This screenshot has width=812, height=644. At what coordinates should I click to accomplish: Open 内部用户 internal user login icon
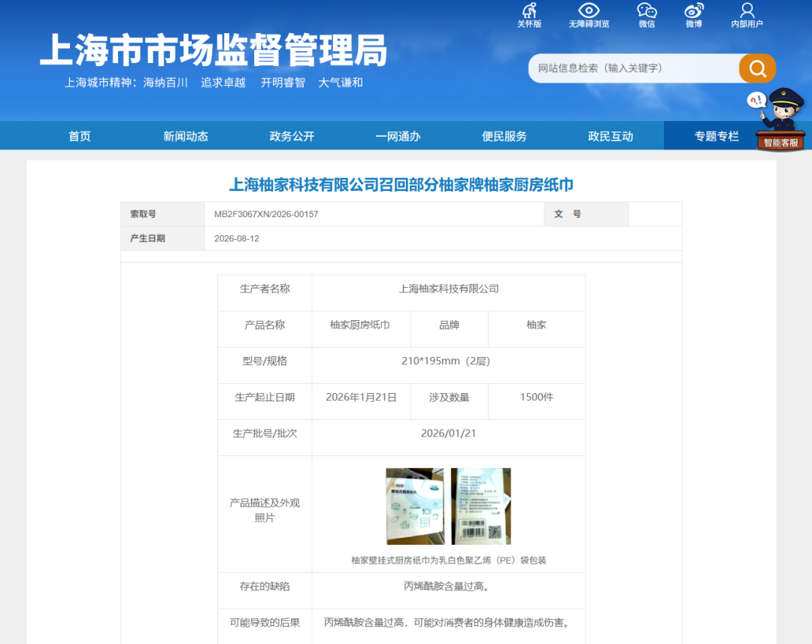[747, 15]
